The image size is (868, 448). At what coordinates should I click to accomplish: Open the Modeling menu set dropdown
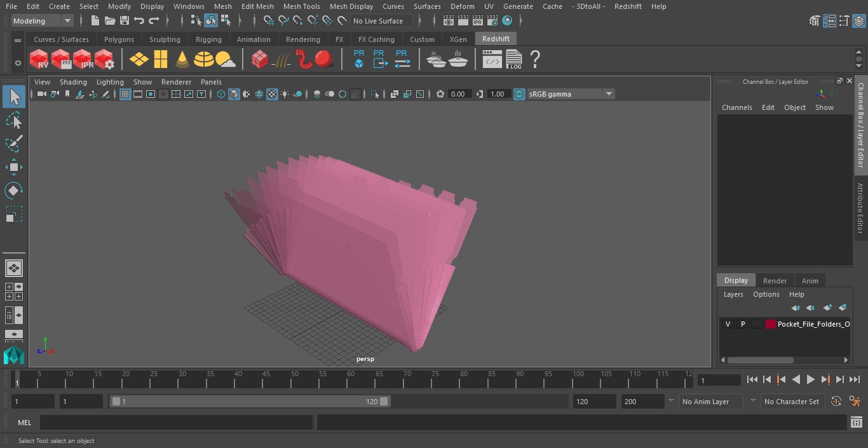pyautogui.click(x=43, y=21)
